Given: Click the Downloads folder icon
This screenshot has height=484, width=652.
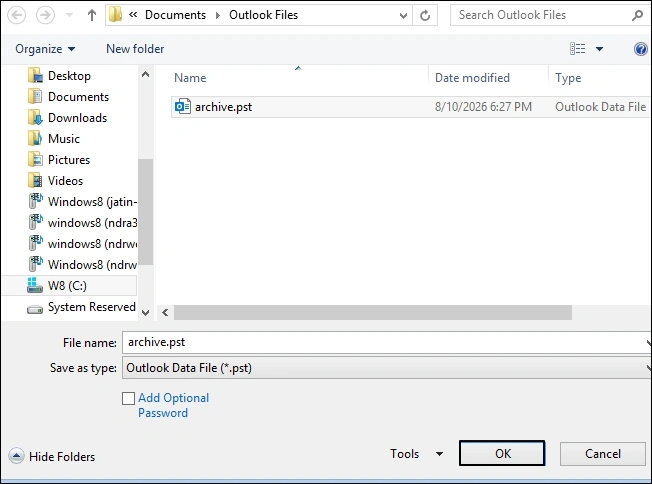Looking at the screenshot, I should 35,118.
